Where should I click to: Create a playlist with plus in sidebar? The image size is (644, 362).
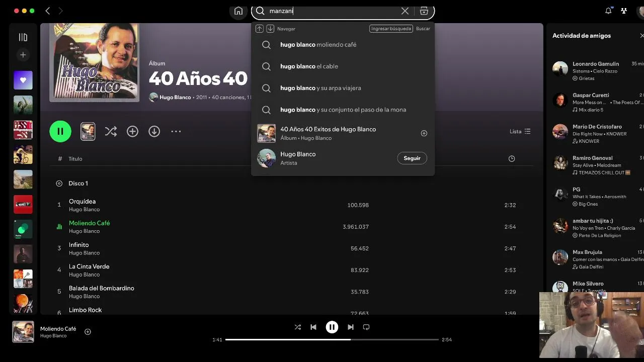23,55
